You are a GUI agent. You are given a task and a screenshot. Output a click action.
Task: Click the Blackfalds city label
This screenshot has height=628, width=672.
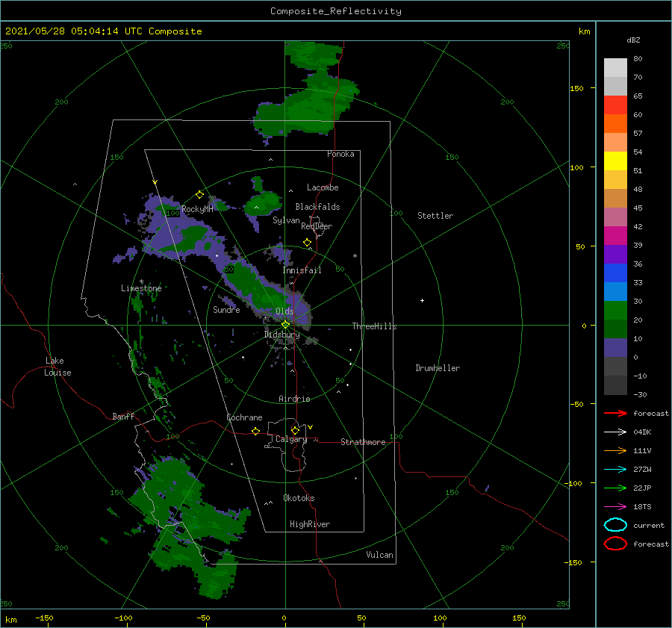(x=317, y=207)
